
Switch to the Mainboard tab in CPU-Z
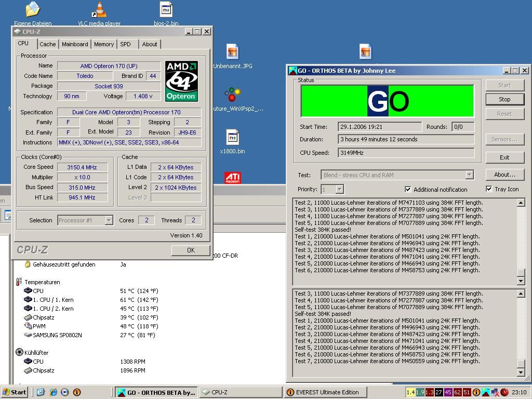coord(75,44)
